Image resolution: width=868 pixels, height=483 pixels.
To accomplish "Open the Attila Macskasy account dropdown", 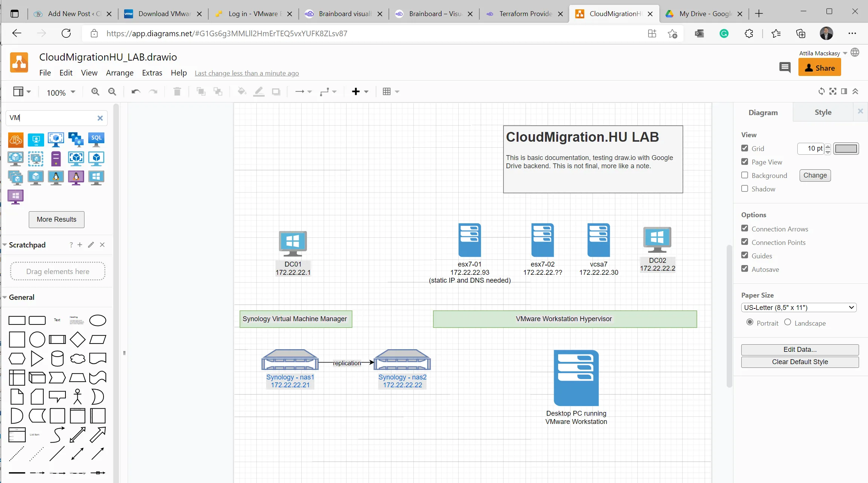I will 823,53.
